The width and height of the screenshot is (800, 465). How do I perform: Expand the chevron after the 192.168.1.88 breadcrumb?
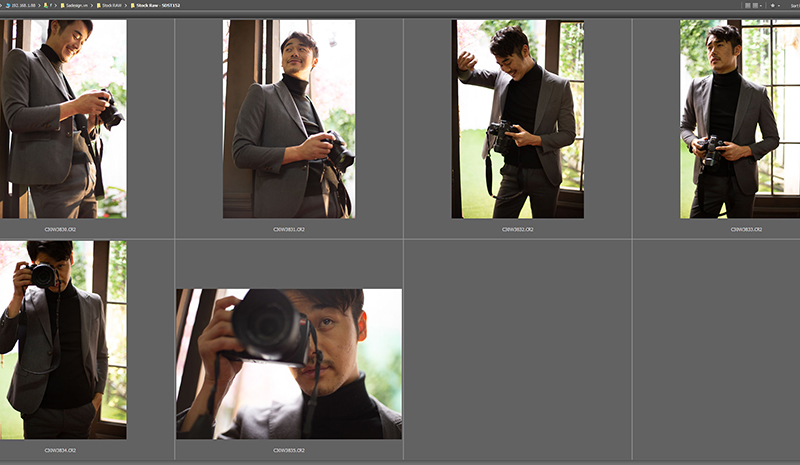point(39,5)
